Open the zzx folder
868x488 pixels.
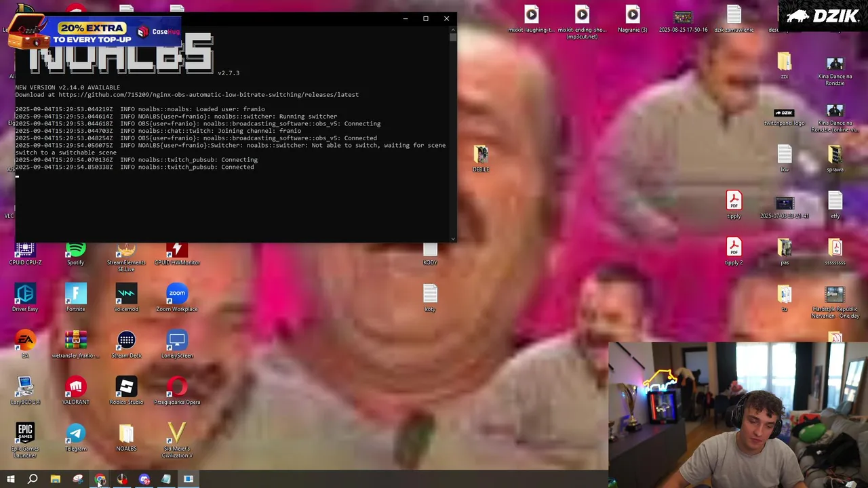point(785,65)
